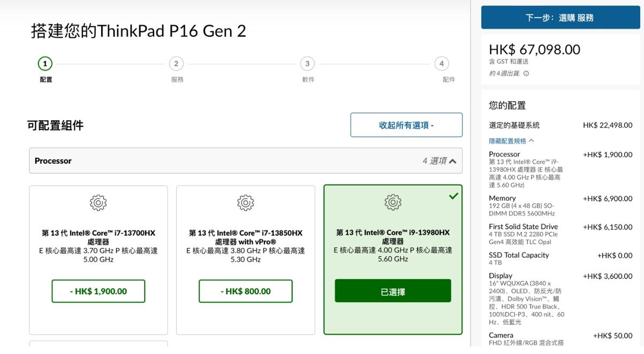Click the gear icon on i9-13980HX card
The image size is (644, 354).
pos(392,202)
